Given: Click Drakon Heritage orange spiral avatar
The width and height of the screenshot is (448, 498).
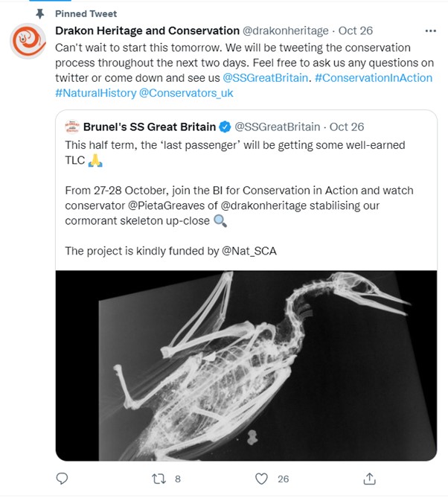Looking at the screenshot, I should tap(28, 42).
